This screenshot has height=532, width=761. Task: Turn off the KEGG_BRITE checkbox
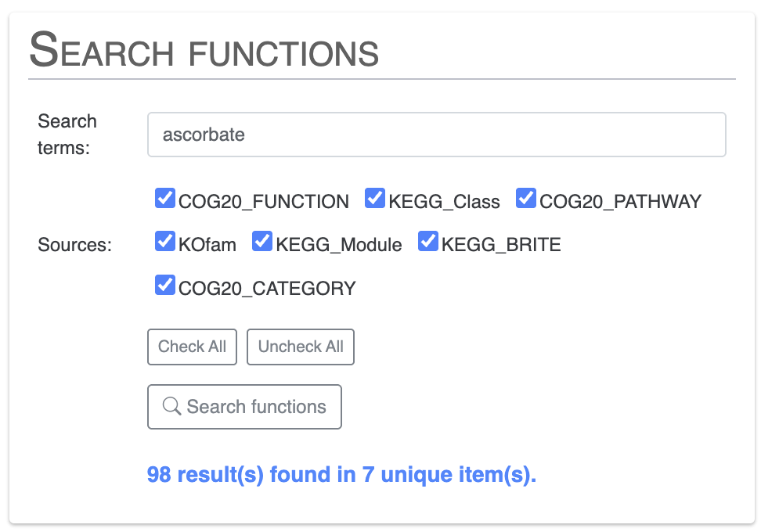pos(428,242)
